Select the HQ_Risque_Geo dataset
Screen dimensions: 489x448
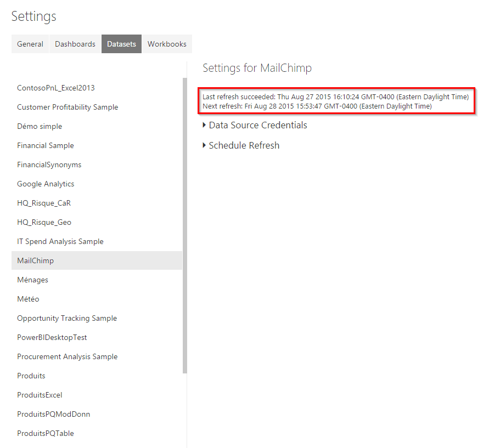[x=44, y=222]
